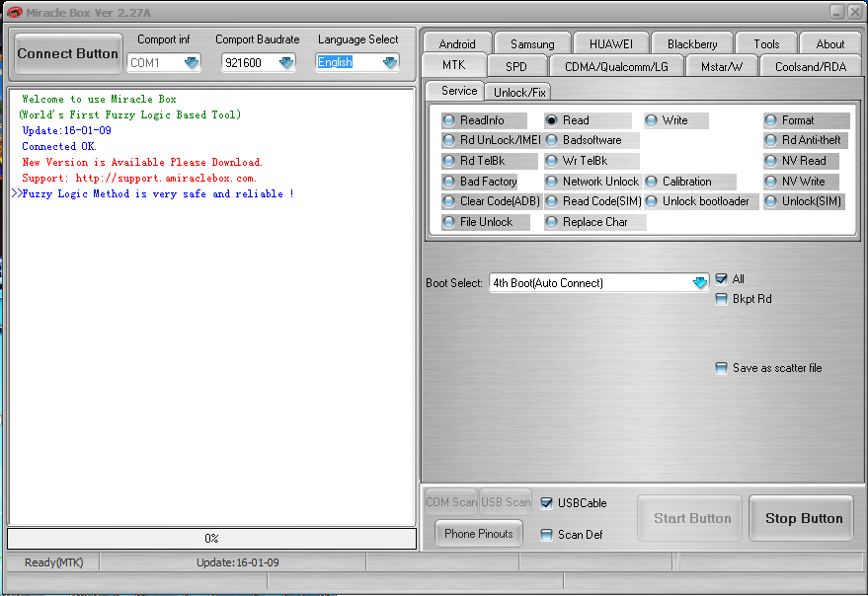Click the USB Scan button
Image resolution: width=868 pixels, height=596 pixels.
[x=506, y=502]
